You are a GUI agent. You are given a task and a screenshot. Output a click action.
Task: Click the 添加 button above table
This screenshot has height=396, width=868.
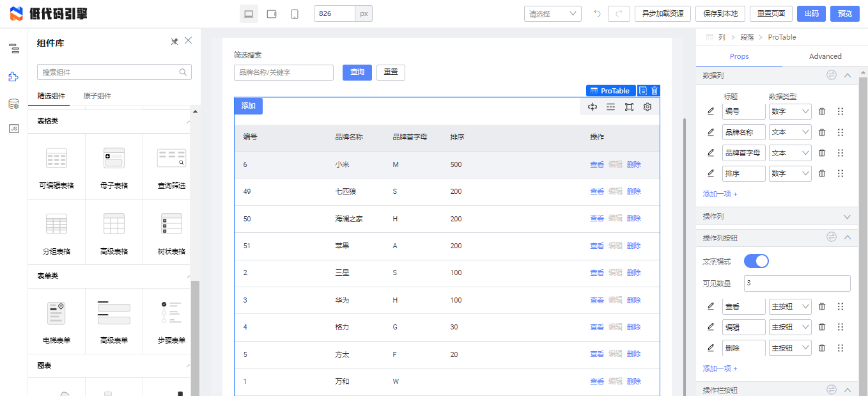pos(249,106)
